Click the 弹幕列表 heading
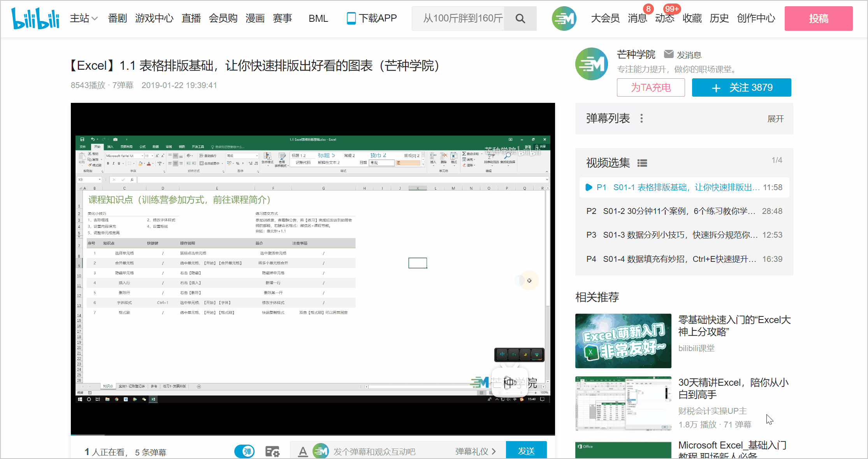Screen dimensions: 868x459 (608, 118)
